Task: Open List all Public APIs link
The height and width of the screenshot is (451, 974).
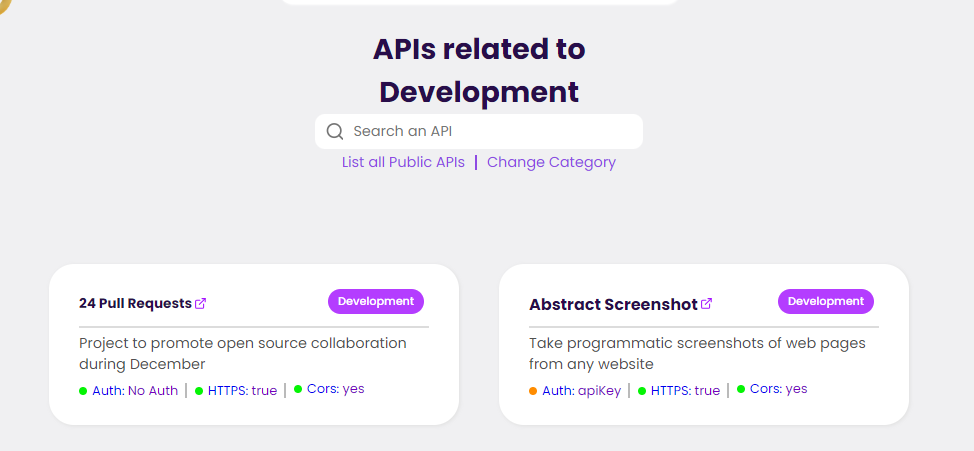Action: 403,162
